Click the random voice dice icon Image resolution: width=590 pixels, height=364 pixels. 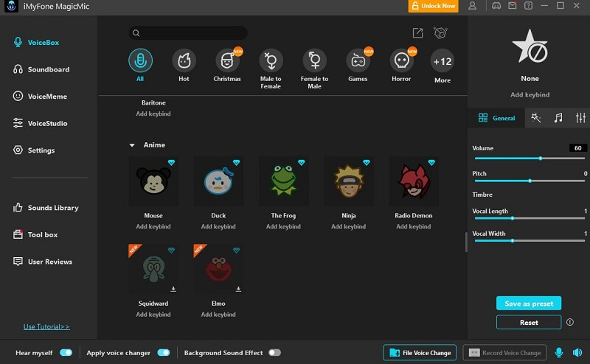(440, 32)
